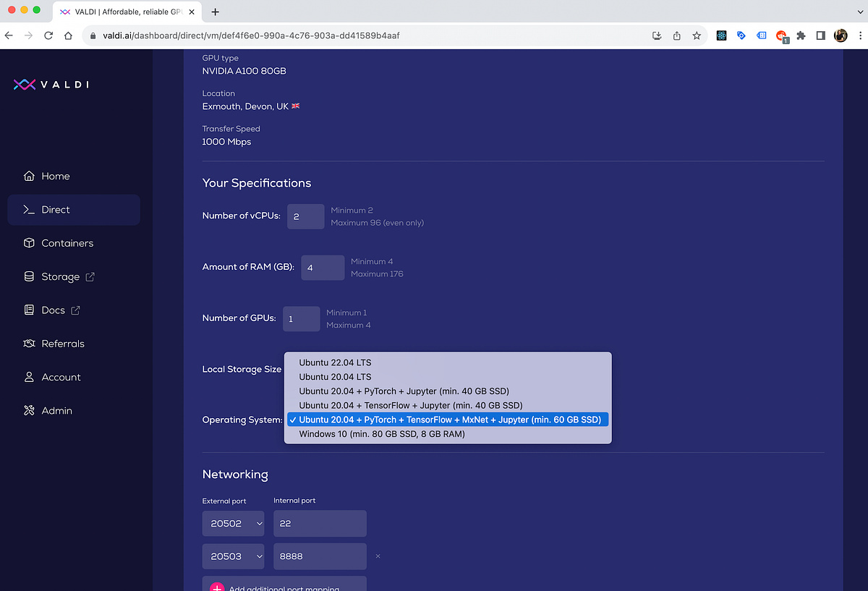
Task: Open the 20502 external port dropdown
Action: 233,523
